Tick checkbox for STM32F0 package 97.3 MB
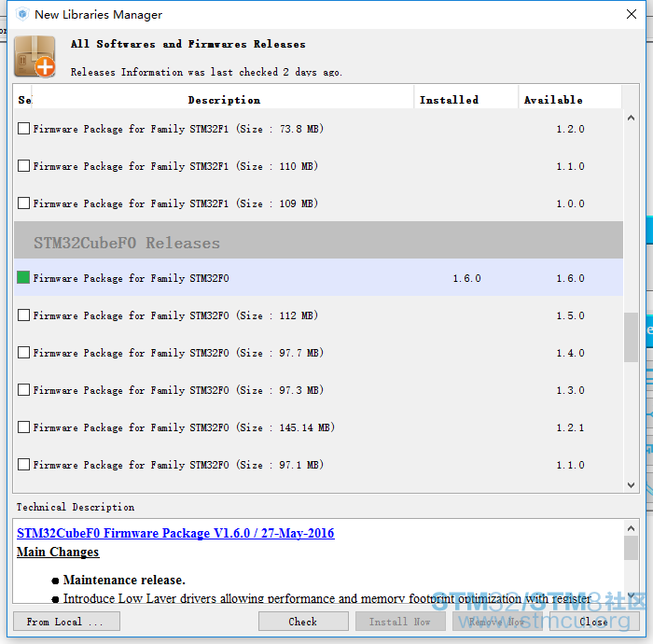 click(23, 389)
